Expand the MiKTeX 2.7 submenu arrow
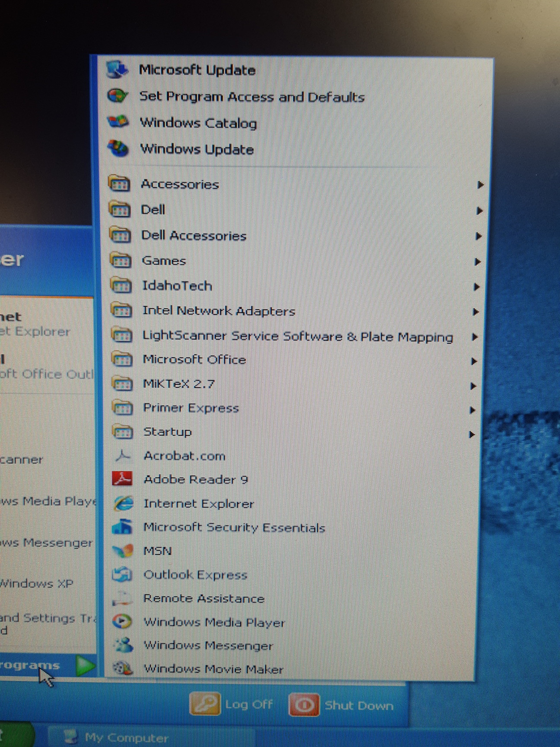 click(x=473, y=386)
